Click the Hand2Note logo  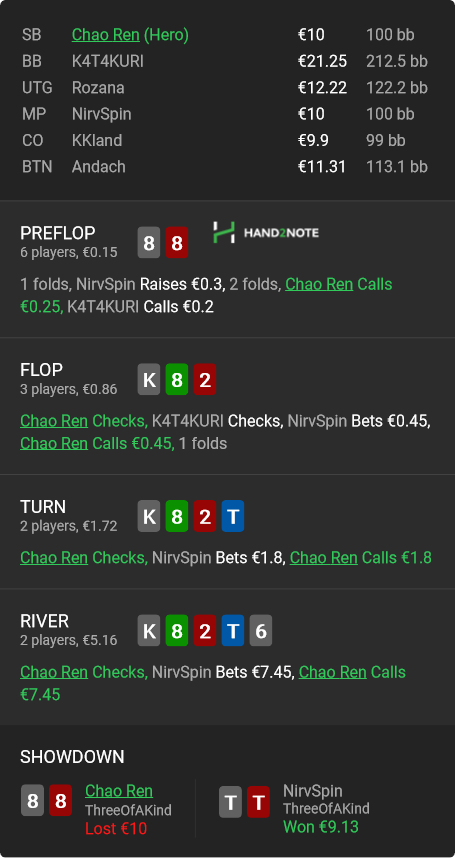click(266, 233)
